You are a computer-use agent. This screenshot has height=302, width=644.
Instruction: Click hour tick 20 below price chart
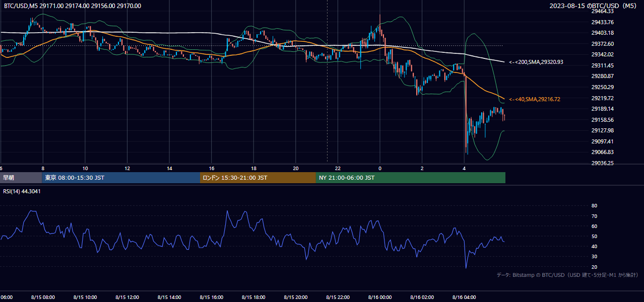click(x=296, y=168)
